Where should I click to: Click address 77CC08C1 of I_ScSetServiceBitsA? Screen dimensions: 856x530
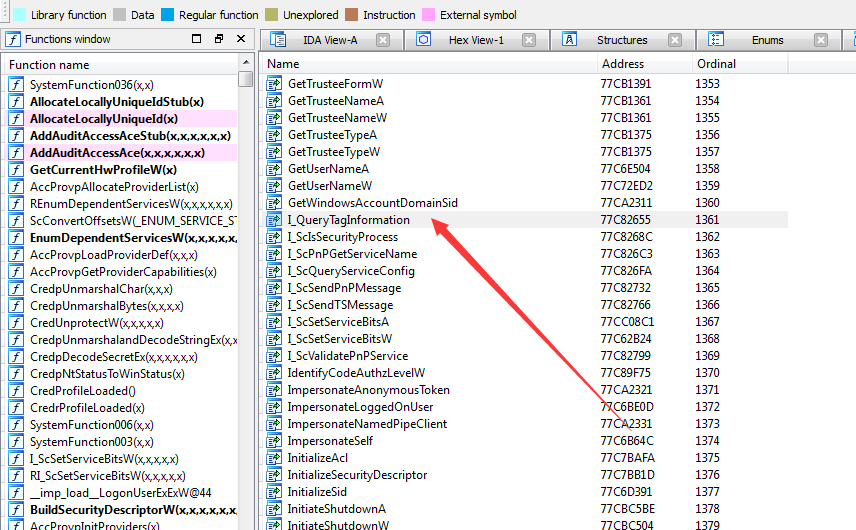click(x=627, y=322)
